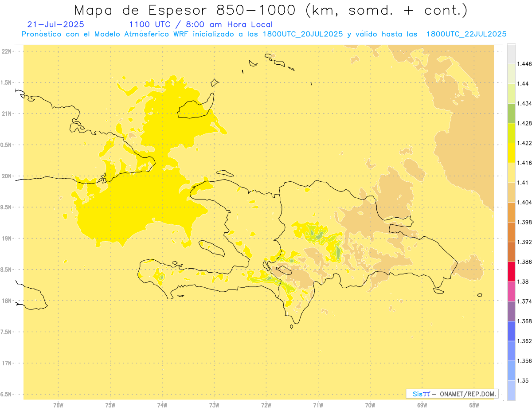This screenshot has height=411, width=532.
Task: Click the longitude label "72W"
Action: click(x=266, y=405)
